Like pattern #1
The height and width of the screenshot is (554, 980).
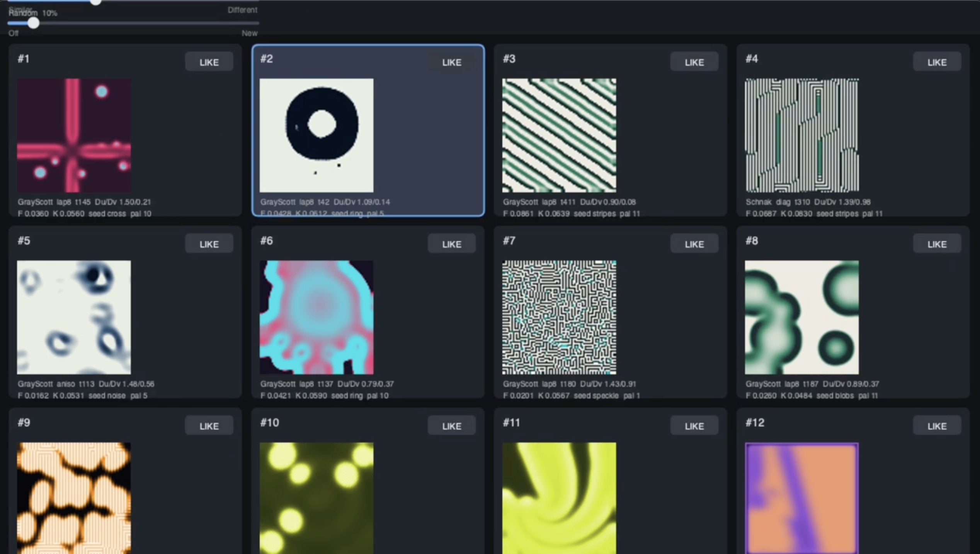(x=209, y=62)
